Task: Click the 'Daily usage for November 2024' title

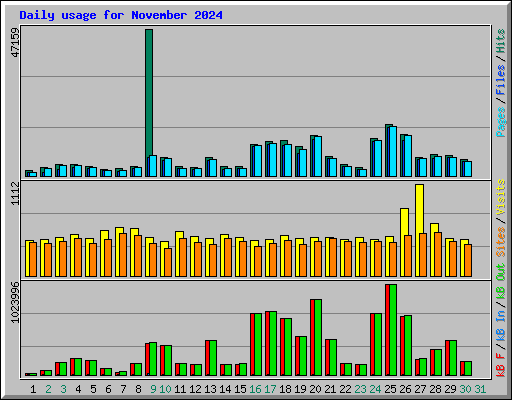Action: coord(121,16)
